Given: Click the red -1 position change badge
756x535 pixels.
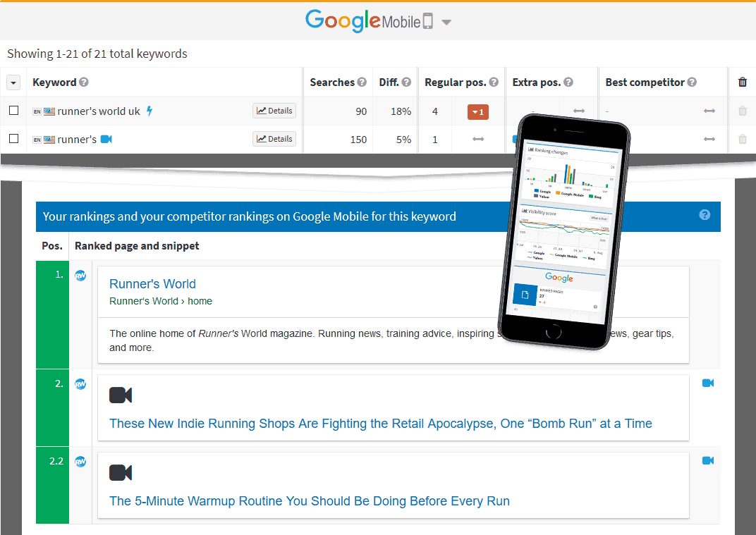Looking at the screenshot, I should coord(477,111).
